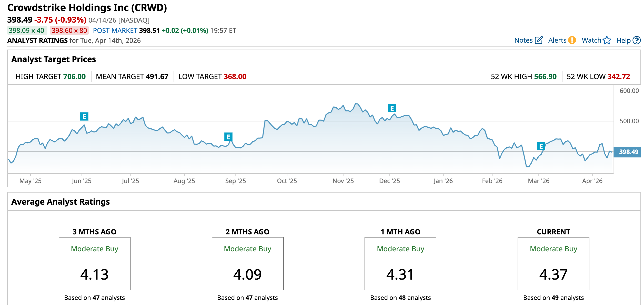Click the December '25 earnings E marker
Screen dimensions: 644x305
click(x=392, y=108)
